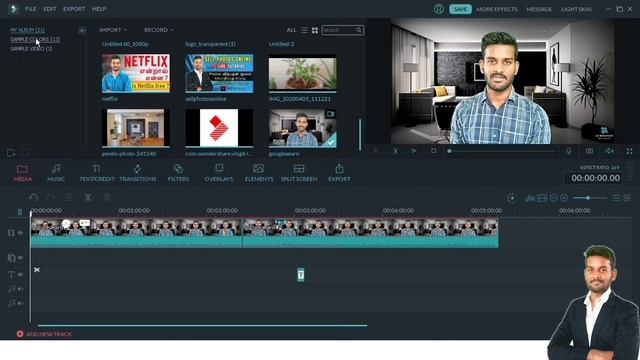Image resolution: width=640 pixels, height=360 pixels.
Task: Take a snapshot with the camera icon
Action: point(589,151)
